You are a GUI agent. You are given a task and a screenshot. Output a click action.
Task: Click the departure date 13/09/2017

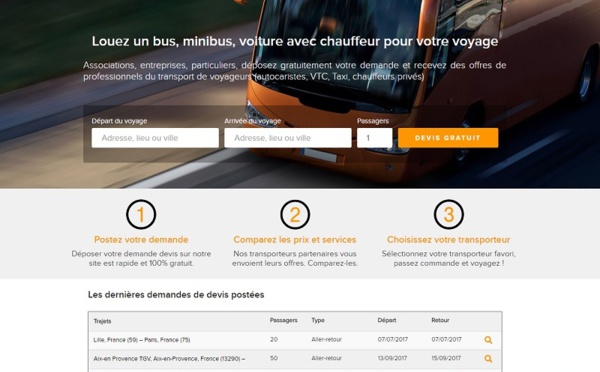[393, 358]
